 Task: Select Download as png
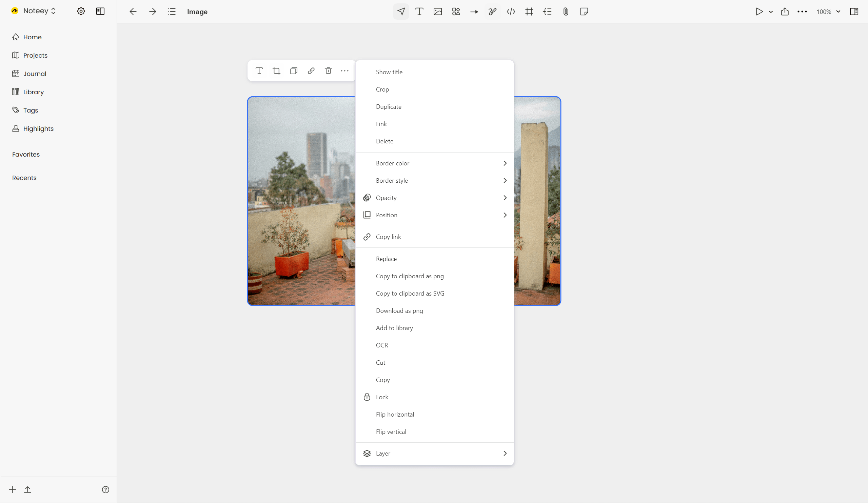(434, 310)
